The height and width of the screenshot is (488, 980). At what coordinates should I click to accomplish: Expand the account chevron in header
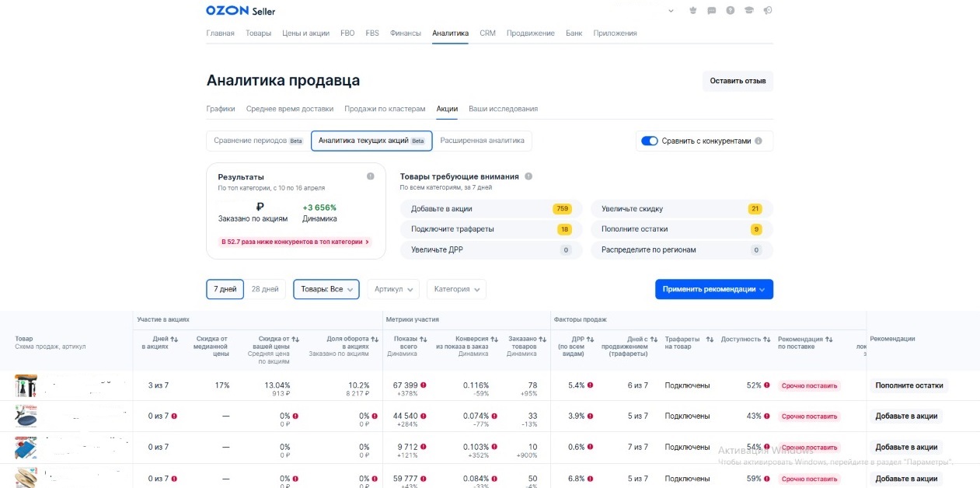pyautogui.click(x=671, y=11)
